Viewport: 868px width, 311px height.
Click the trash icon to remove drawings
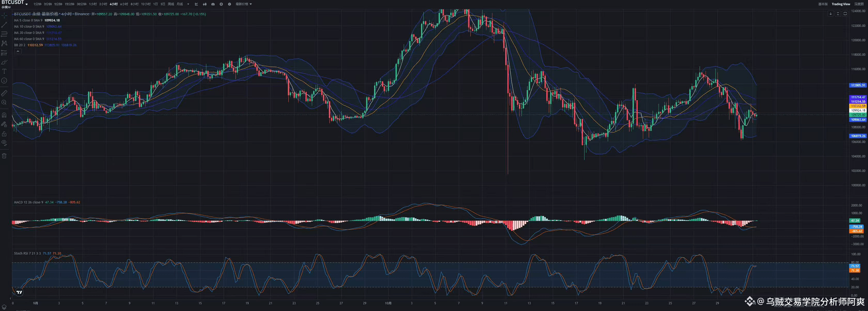[x=4, y=156]
